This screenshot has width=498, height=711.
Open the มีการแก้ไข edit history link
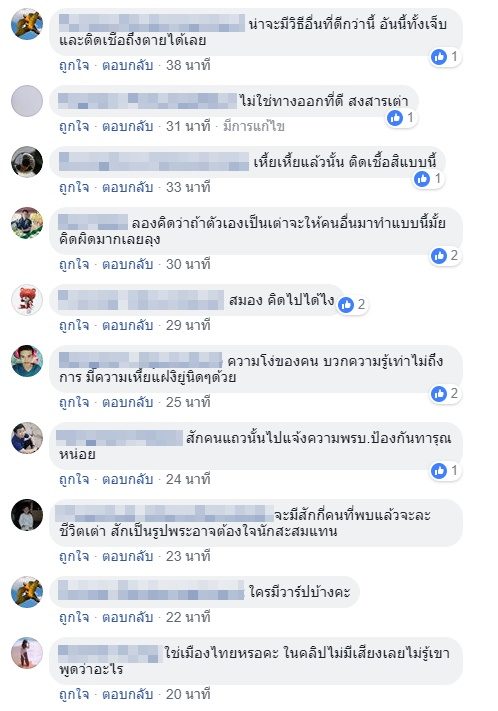pyautogui.click(x=254, y=126)
